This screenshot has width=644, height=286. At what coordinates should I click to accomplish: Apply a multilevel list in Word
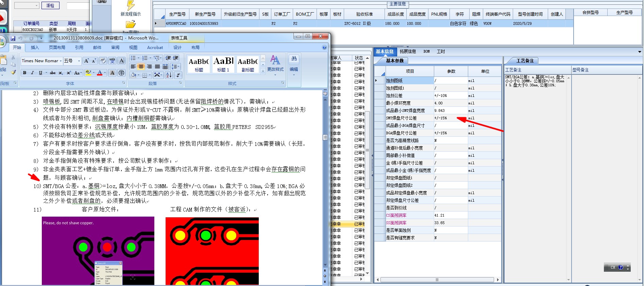pyautogui.click(x=156, y=58)
